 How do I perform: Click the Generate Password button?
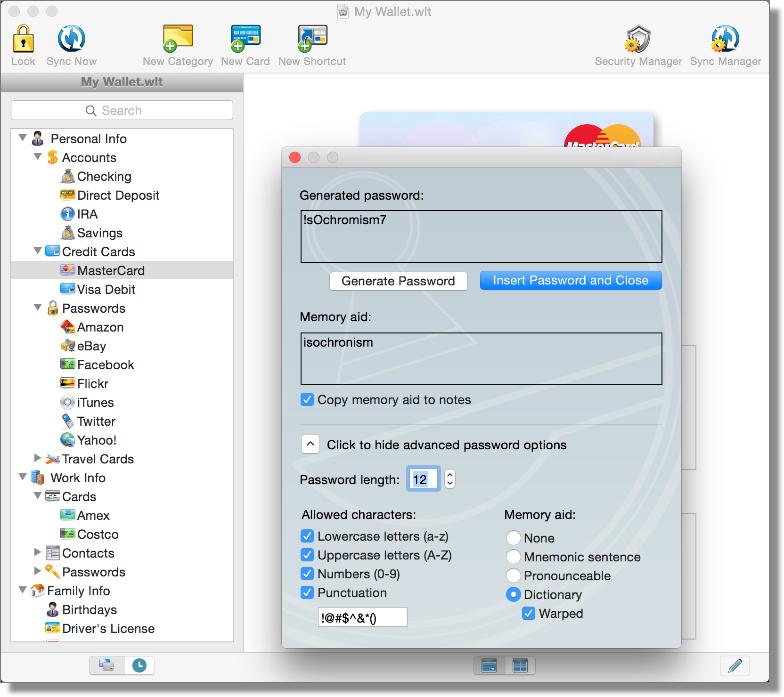pos(398,281)
